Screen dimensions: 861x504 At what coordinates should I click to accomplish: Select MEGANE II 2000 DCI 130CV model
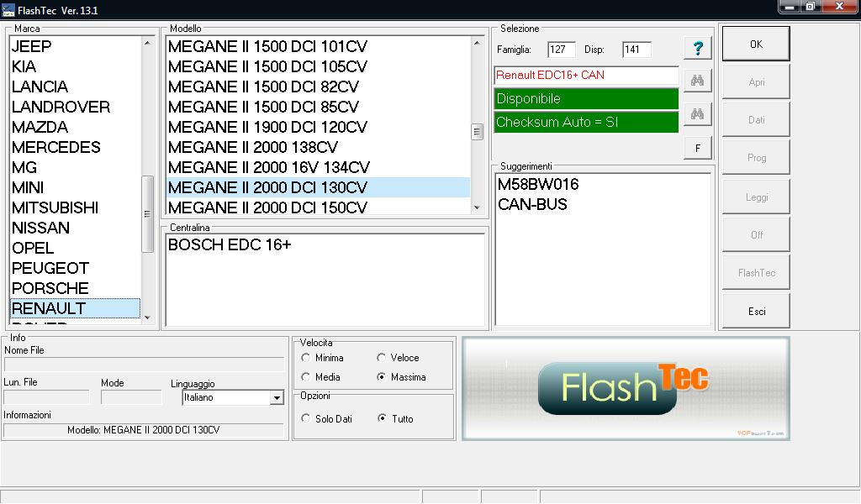(318, 187)
